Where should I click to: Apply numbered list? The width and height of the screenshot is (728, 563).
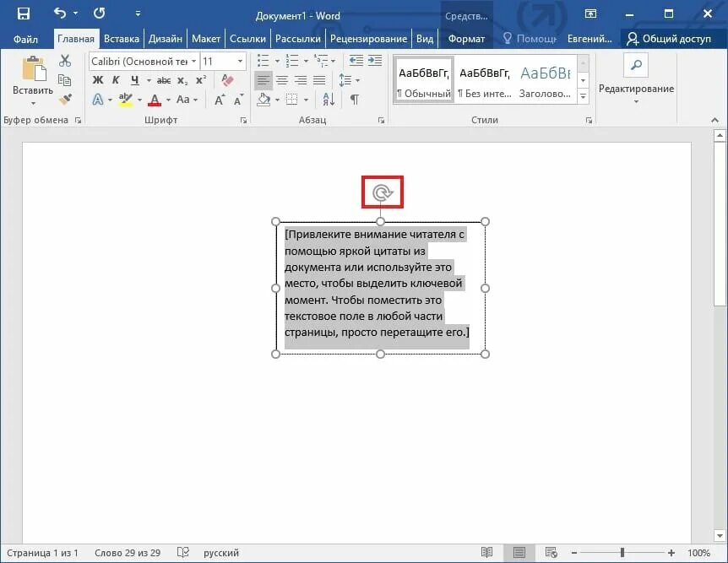(x=291, y=60)
